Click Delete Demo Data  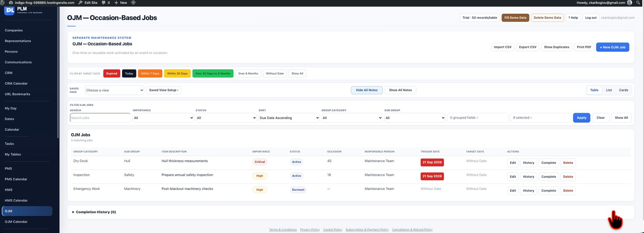tap(547, 18)
